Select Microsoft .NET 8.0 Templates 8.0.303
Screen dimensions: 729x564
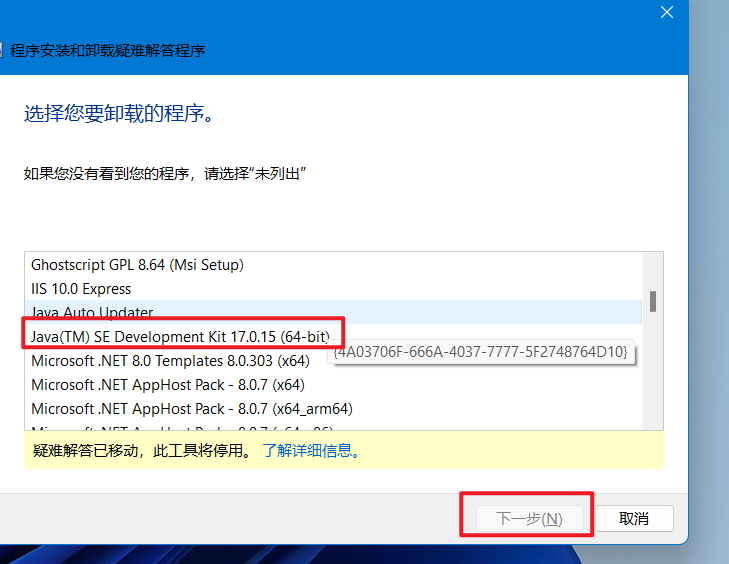coord(170,360)
